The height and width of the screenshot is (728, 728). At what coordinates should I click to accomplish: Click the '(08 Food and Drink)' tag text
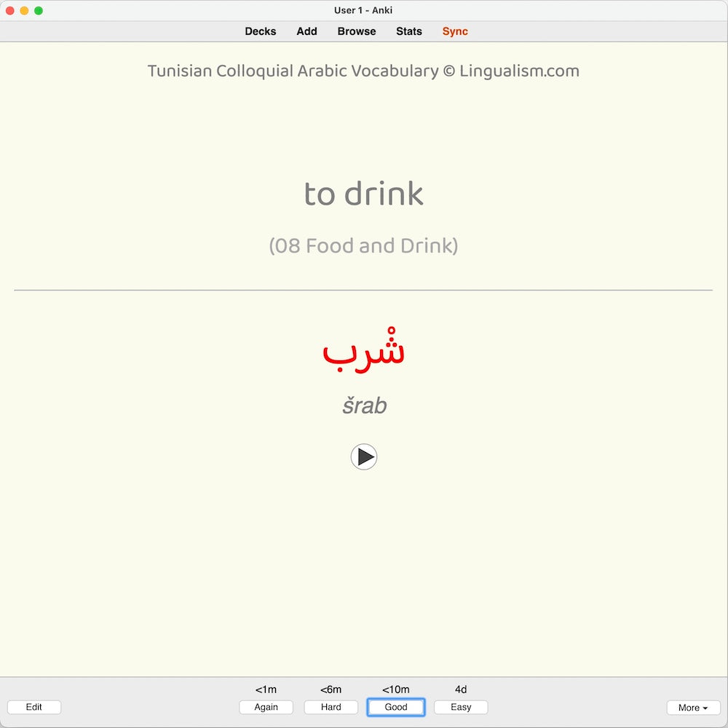[364, 245]
